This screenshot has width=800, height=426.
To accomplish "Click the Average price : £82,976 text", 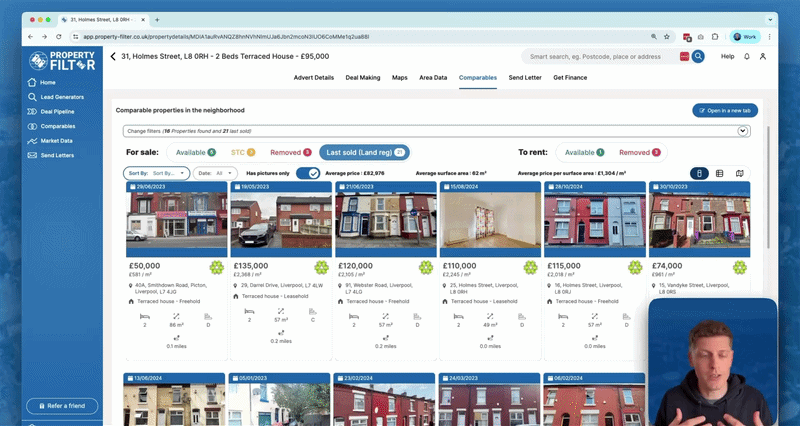I will (355, 173).
